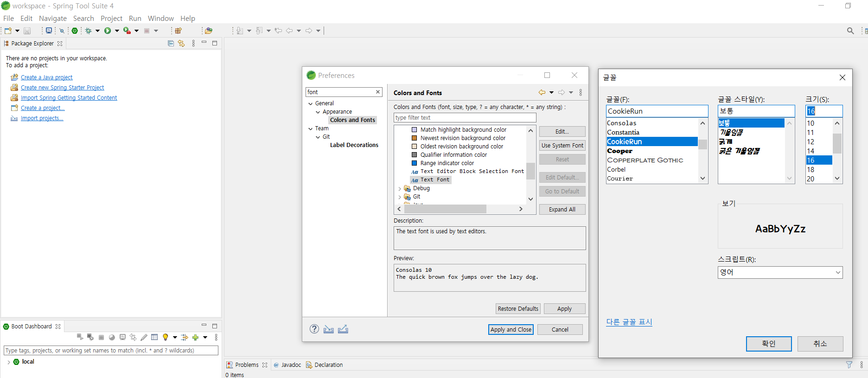This screenshot has height=378, width=868.
Task: Collapse All in Package Explorer
Action: (171, 43)
